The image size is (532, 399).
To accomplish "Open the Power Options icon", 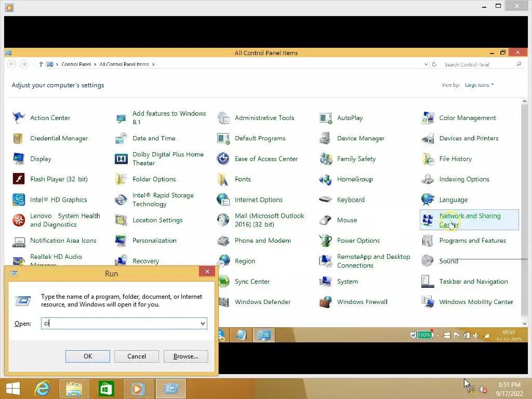I will (326, 241).
